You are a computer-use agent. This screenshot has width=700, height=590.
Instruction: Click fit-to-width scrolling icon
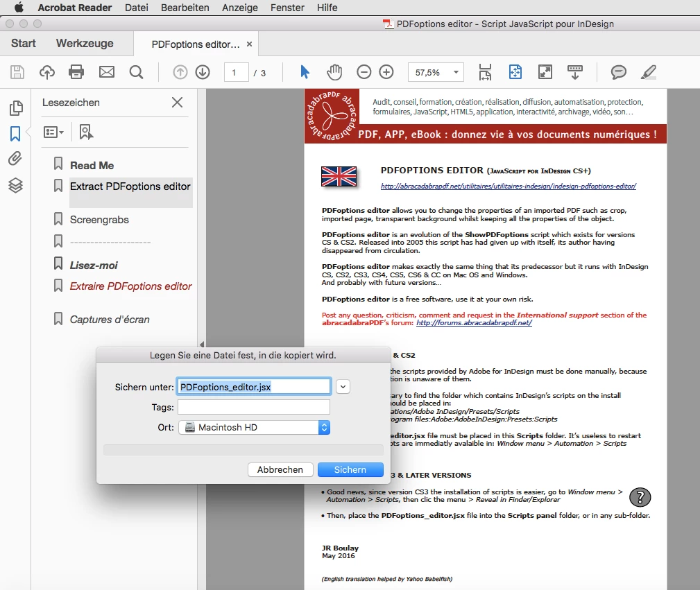click(485, 72)
